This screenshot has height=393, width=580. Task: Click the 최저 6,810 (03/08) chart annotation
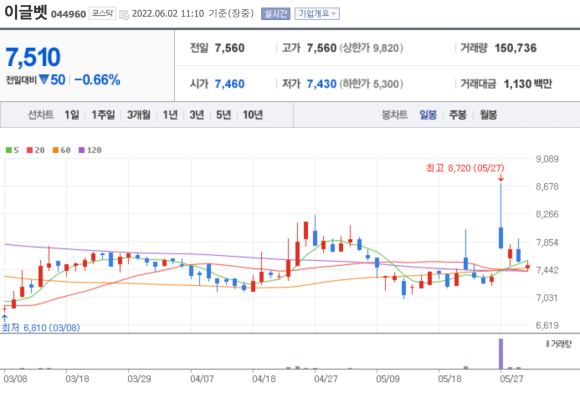(41, 328)
